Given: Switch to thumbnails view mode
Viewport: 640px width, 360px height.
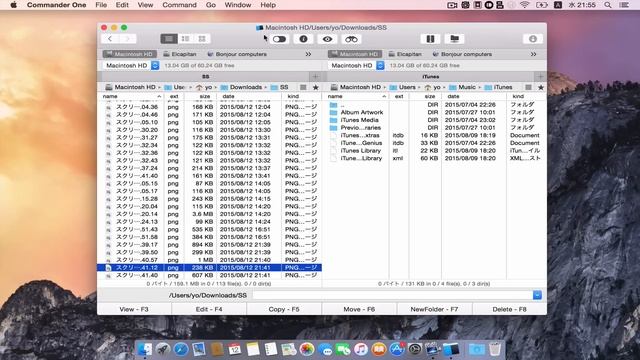Looking at the screenshot, I should click(x=202, y=39).
